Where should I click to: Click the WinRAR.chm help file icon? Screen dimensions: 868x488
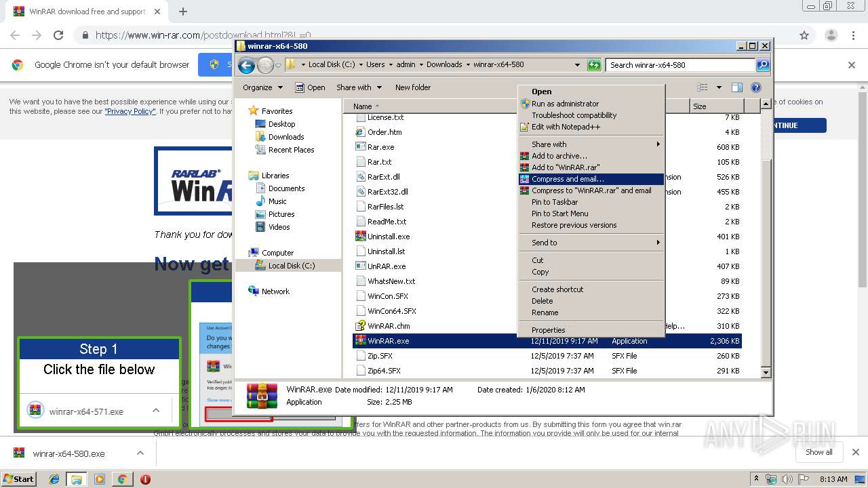(x=361, y=326)
